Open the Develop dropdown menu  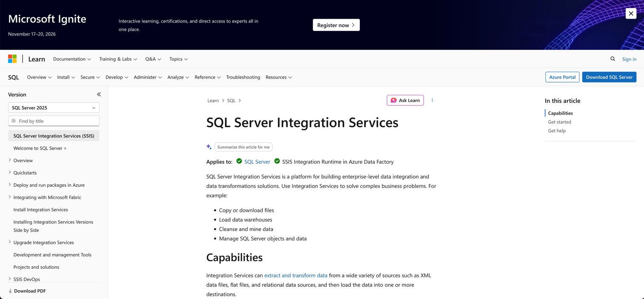tap(117, 77)
